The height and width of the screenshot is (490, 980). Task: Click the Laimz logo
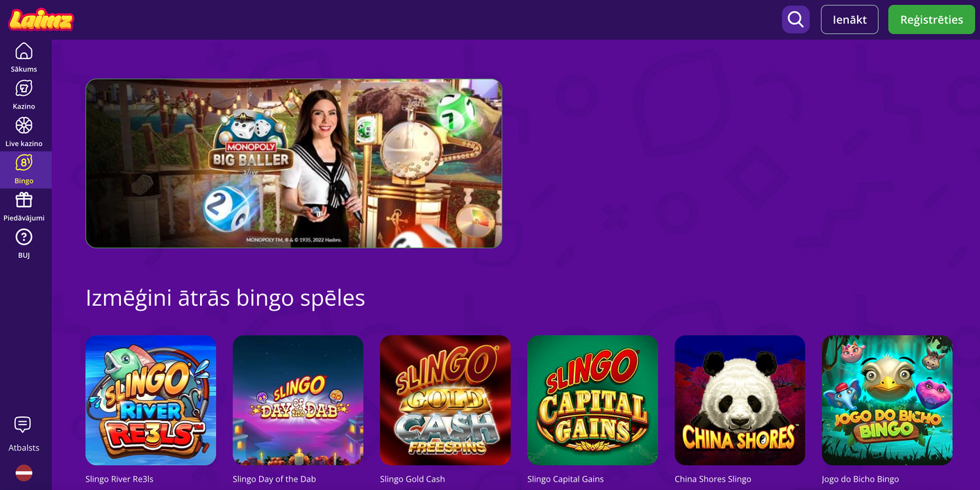click(41, 19)
